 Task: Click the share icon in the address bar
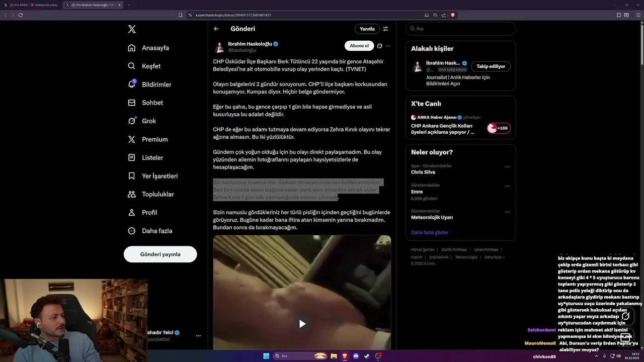[443, 15]
